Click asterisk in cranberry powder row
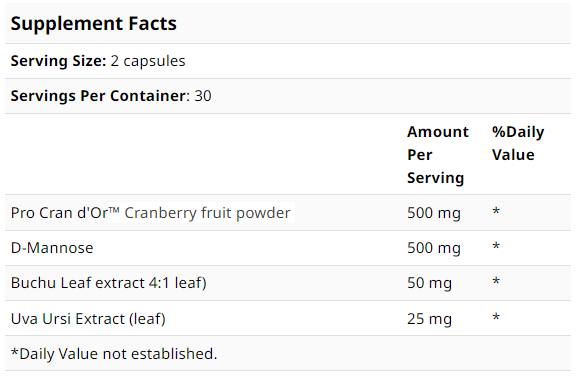 496,211
